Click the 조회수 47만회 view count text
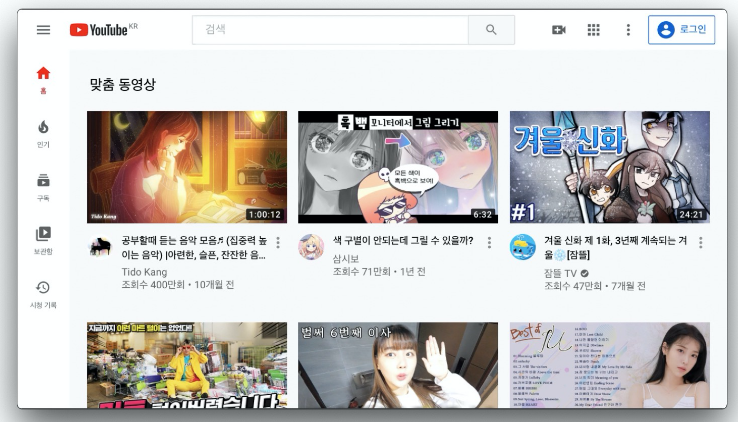 (573, 286)
